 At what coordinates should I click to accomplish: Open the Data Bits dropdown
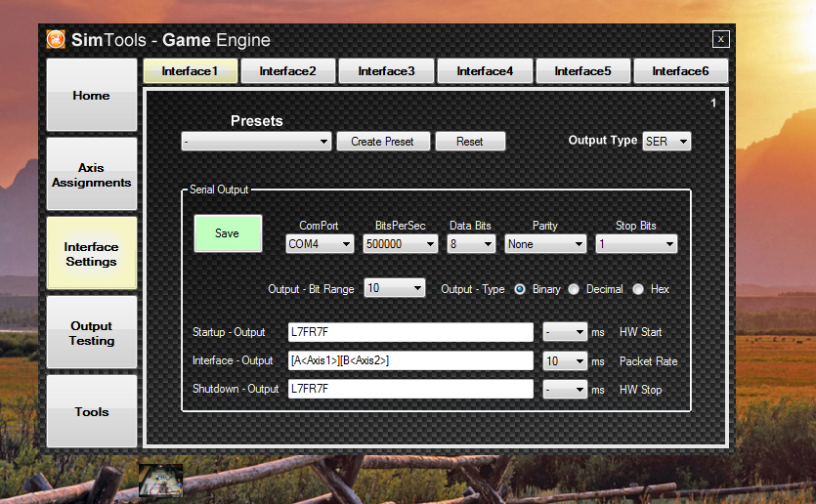coord(471,244)
